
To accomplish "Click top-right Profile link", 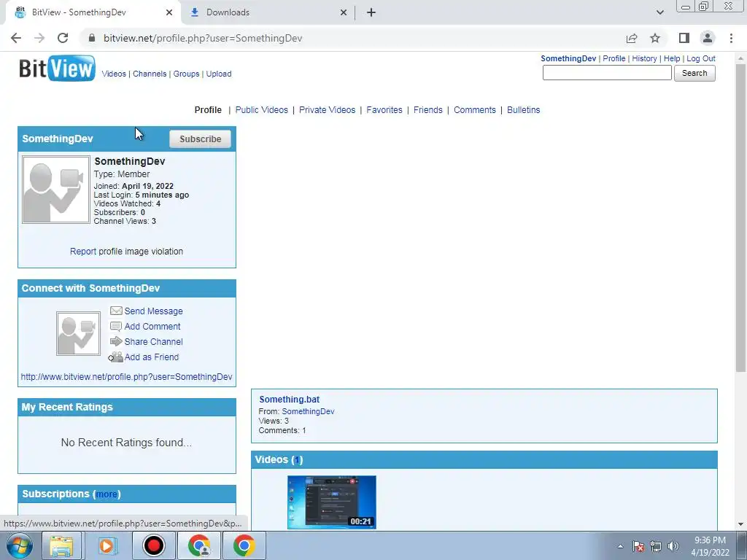I will (614, 58).
